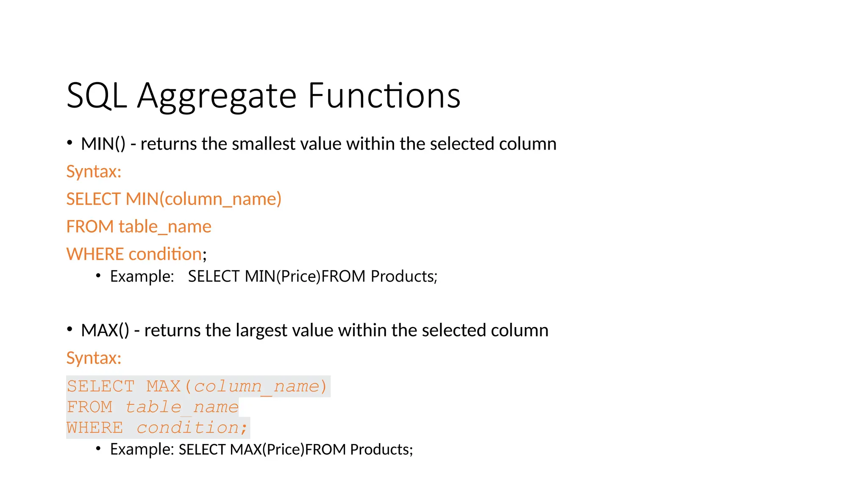Select the 'SELECT MIN(column_name)' line
The image size is (868, 488).
pyautogui.click(x=174, y=199)
